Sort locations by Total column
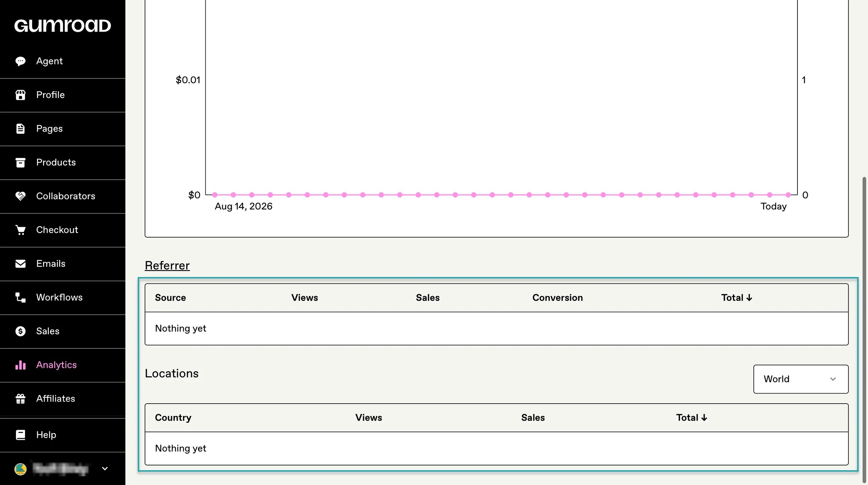Viewport: 868px width, 485px height. click(x=692, y=418)
